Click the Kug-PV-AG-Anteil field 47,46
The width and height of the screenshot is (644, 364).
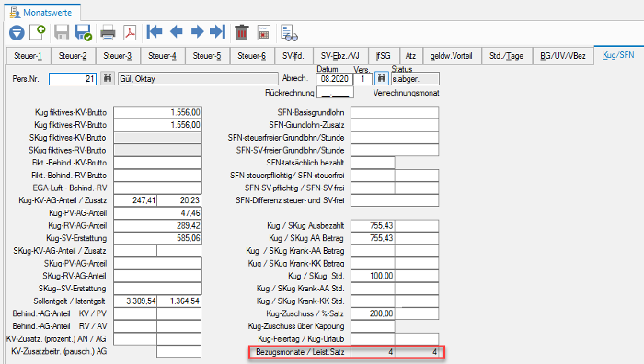pyautogui.click(x=157, y=213)
